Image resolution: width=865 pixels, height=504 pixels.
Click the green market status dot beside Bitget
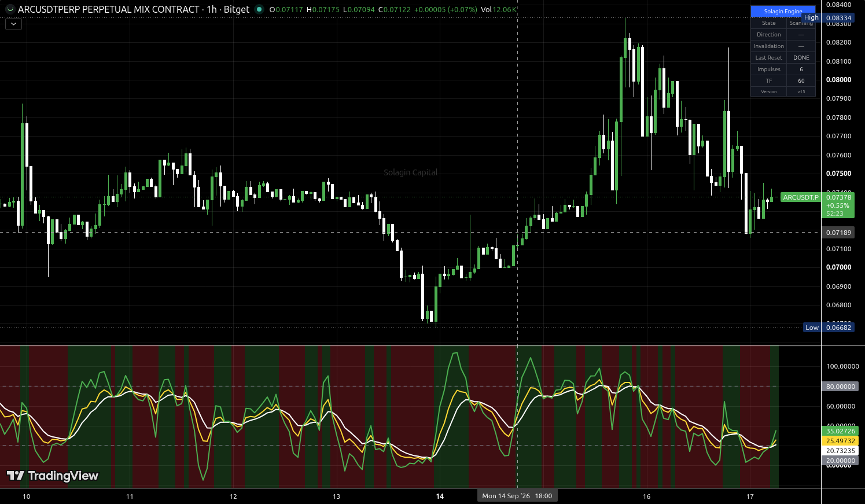tap(259, 9)
